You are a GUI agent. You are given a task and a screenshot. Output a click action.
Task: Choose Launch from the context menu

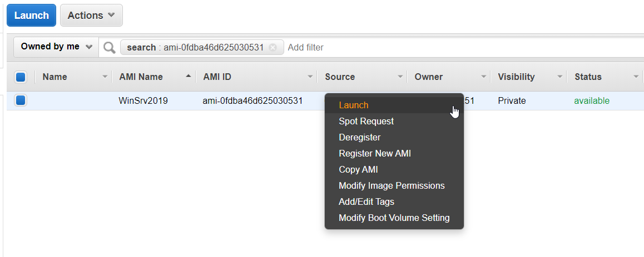(354, 105)
